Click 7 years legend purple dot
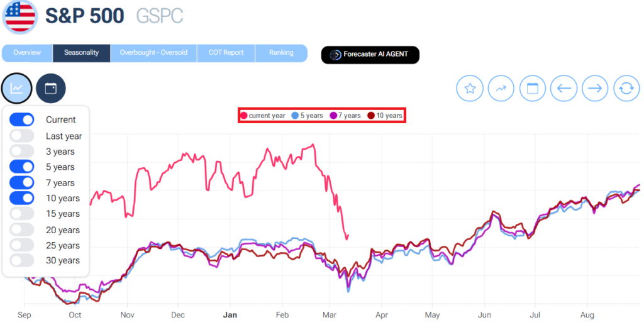Screen dimensions: 644x325 333,116
